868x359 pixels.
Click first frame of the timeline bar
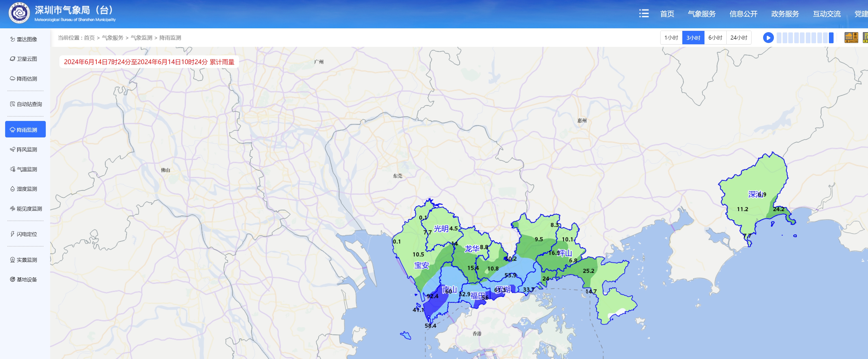point(779,38)
